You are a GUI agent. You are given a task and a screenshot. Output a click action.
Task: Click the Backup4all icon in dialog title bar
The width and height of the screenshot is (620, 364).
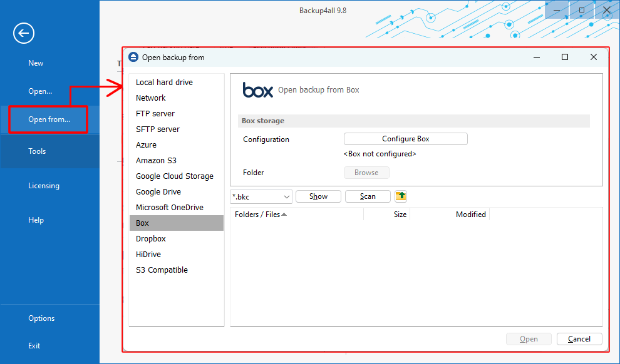click(133, 56)
